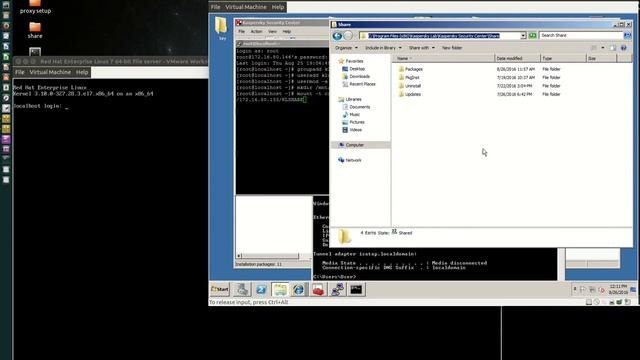
Task: Switch to Kaspersky Security Center taskbar button
Action: (318, 289)
